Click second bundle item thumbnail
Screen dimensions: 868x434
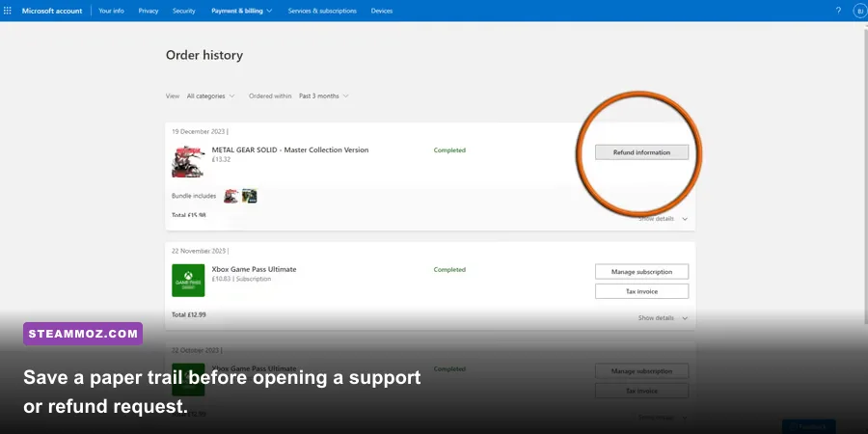[x=249, y=196]
